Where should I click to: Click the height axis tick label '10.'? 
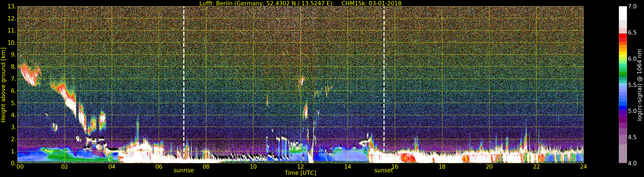point(12,43)
